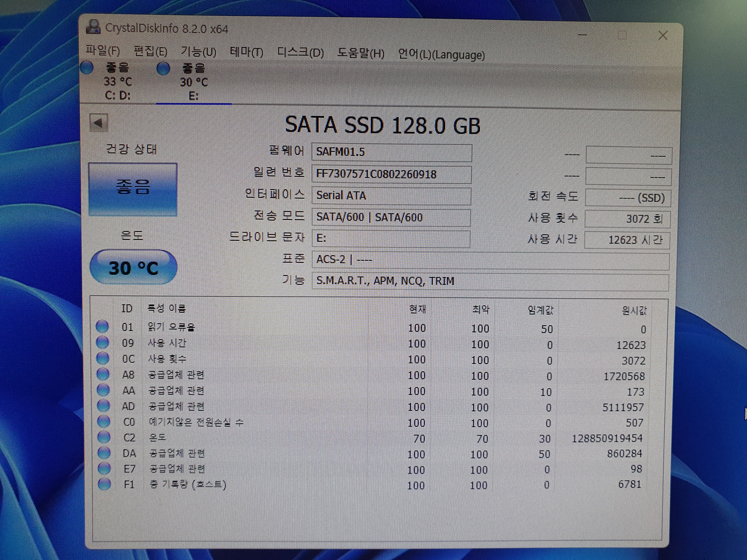Open the 테마(T) menu

(247, 52)
